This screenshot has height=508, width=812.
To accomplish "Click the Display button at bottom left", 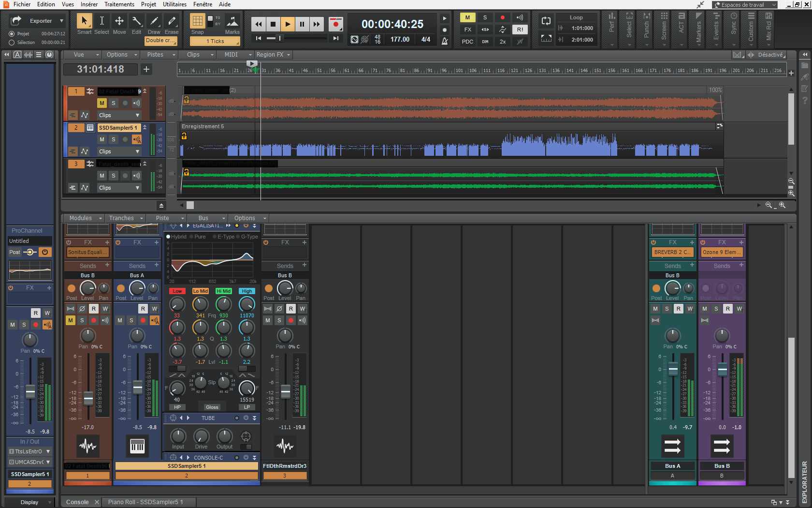I will tap(30, 502).
